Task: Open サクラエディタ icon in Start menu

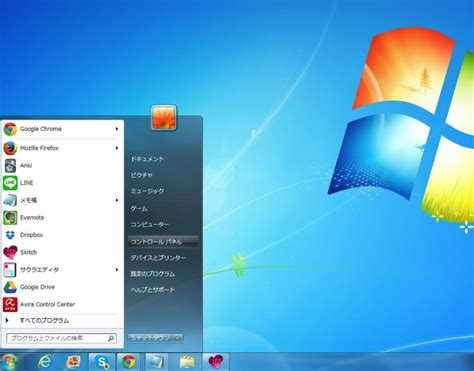Action: coord(10,270)
